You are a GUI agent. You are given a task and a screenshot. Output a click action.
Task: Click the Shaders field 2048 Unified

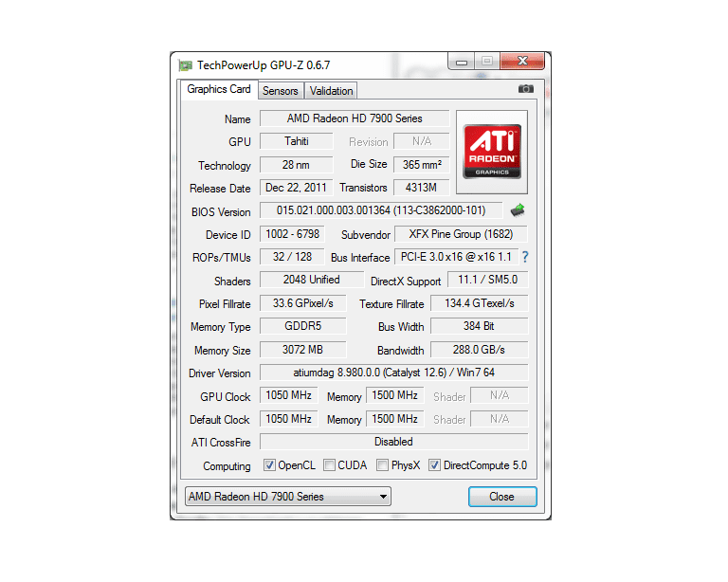pyautogui.click(x=312, y=280)
